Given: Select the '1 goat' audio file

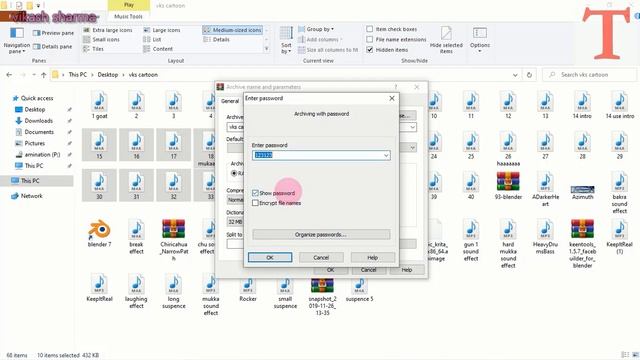Looking at the screenshot, I should pos(99,105).
